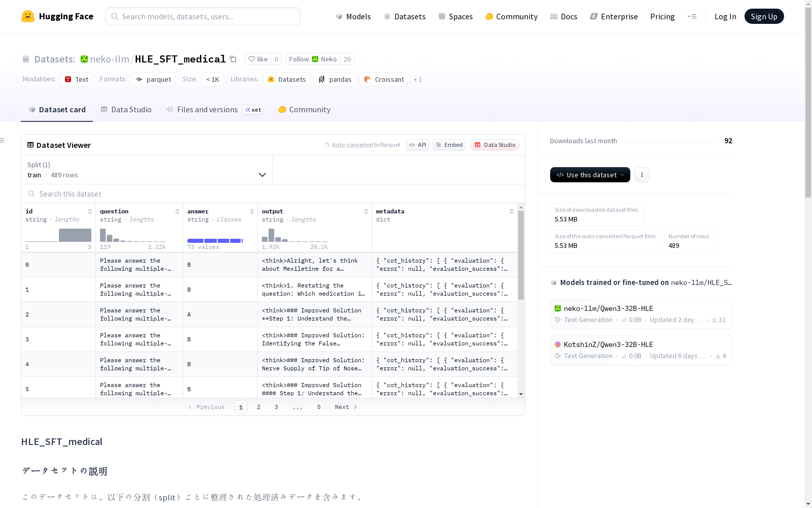Select the Croissant library tag
Viewport: 812px width, 508px height.
pyautogui.click(x=384, y=79)
